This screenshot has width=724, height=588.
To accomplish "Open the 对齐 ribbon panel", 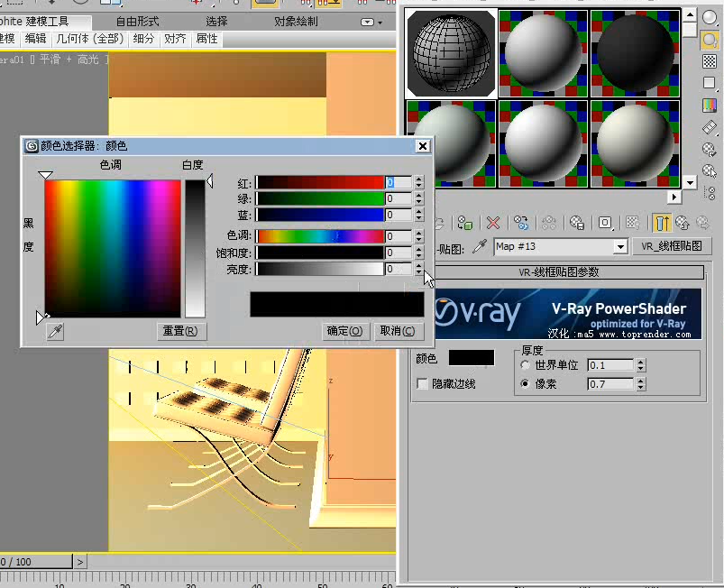I will pos(175,39).
